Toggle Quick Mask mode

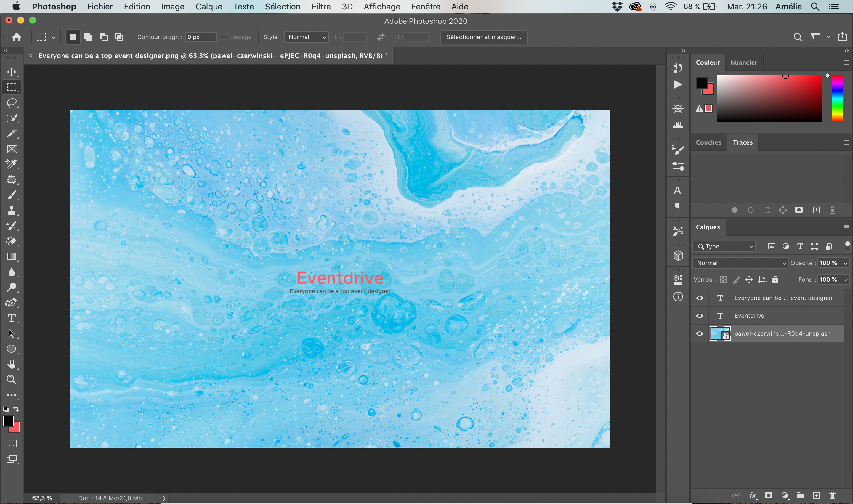(12, 444)
